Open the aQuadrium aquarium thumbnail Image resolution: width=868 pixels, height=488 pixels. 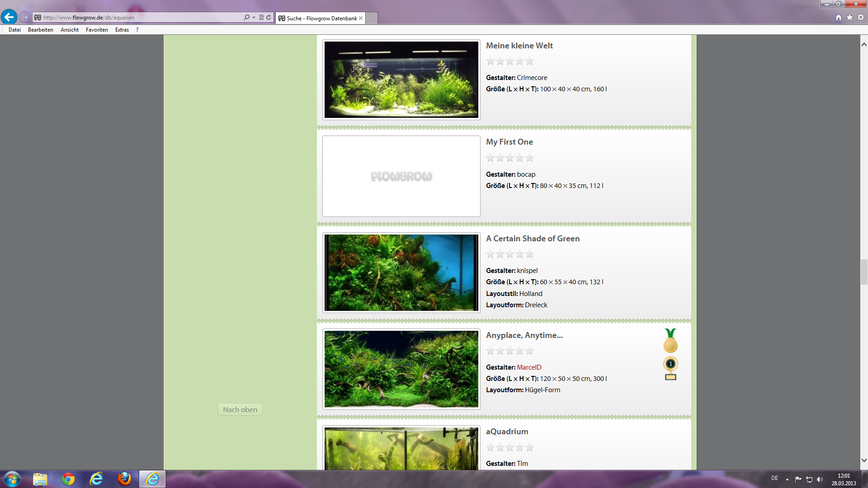(x=401, y=448)
